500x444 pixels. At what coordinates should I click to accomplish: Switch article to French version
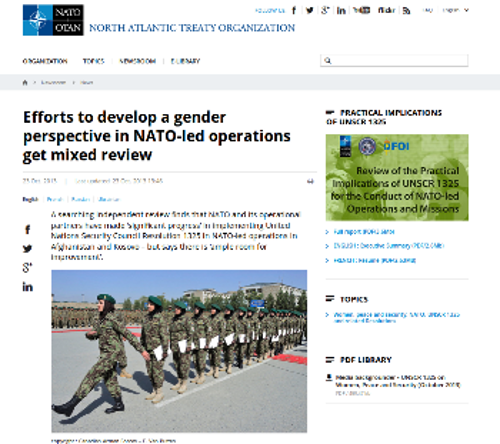click(55, 199)
